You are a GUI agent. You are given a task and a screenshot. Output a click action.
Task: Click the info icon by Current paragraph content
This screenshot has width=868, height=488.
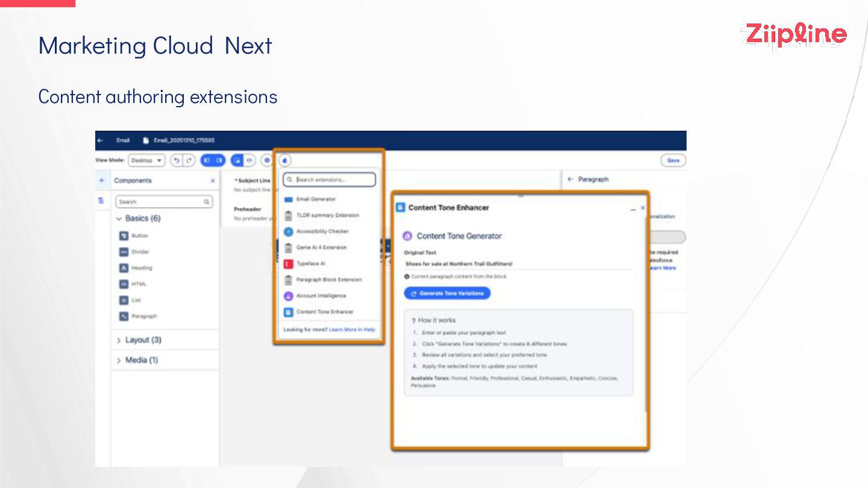[x=407, y=277]
